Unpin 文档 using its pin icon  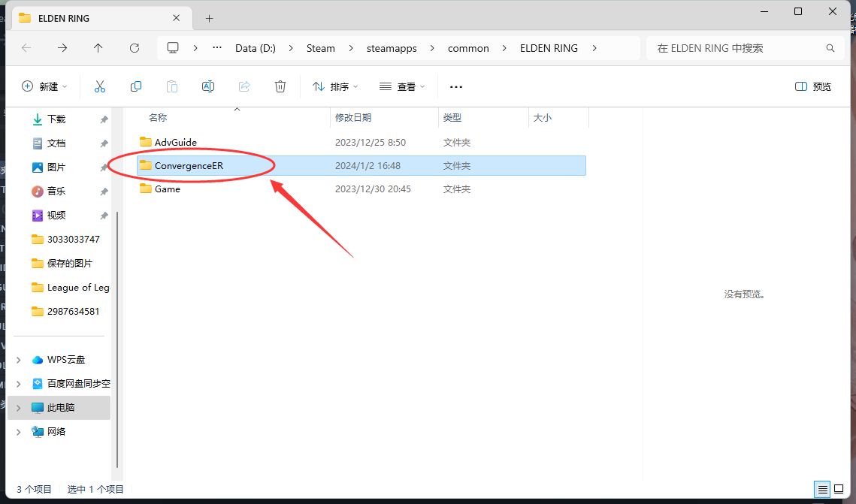pyautogui.click(x=104, y=143)
